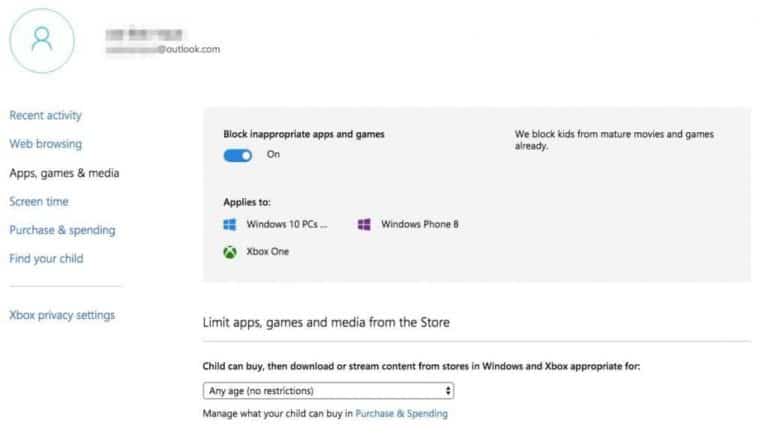Click the user profile avatar icon
Image resolution: width=768 pixels, height=437 pixels.
[x=41, y=38]
